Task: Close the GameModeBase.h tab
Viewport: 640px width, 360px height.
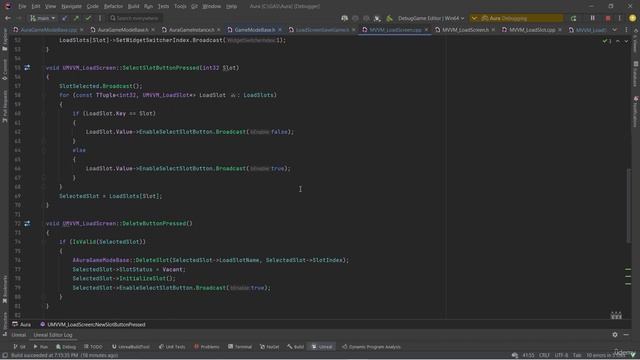Action: point(280,30)
